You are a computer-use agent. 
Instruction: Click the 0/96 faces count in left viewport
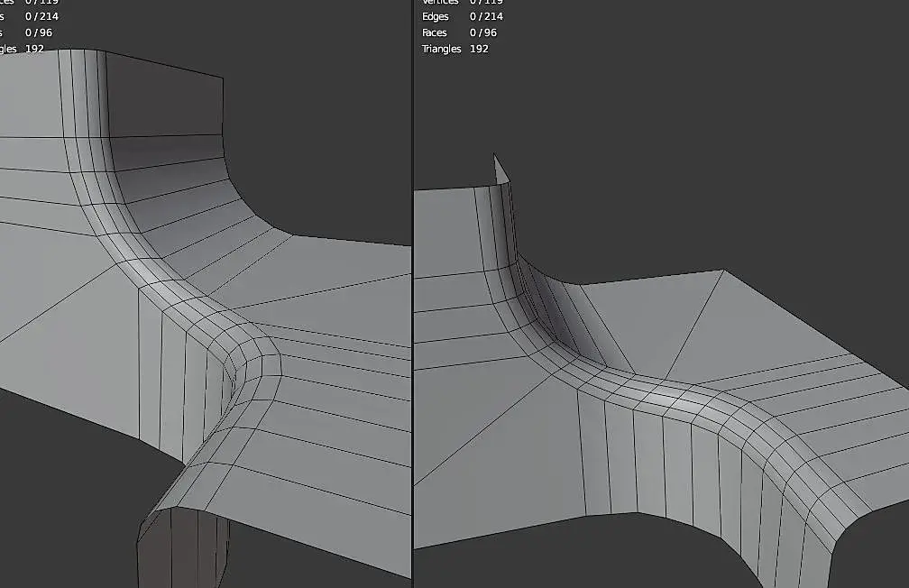coord(39,32)
